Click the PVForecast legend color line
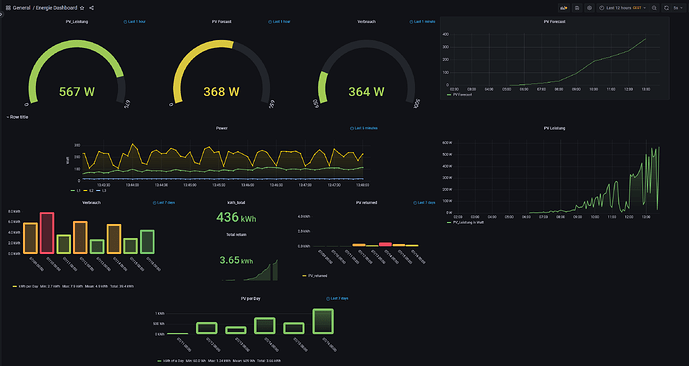 [x=449, y=94]
